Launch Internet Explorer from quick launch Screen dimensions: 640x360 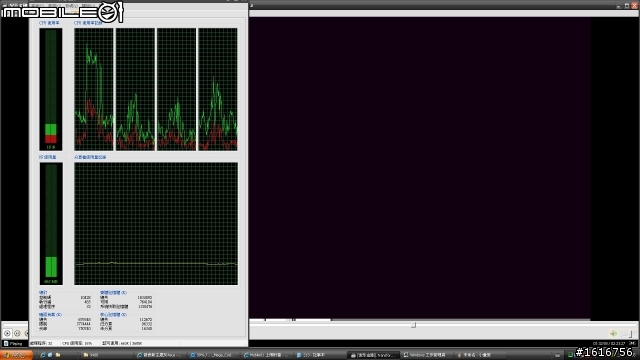coord(42,355)
